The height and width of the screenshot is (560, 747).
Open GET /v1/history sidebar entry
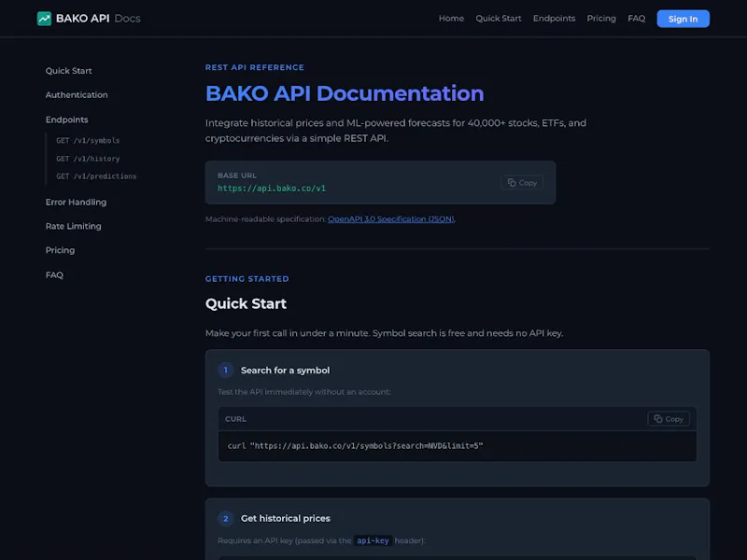coord(88,159)
